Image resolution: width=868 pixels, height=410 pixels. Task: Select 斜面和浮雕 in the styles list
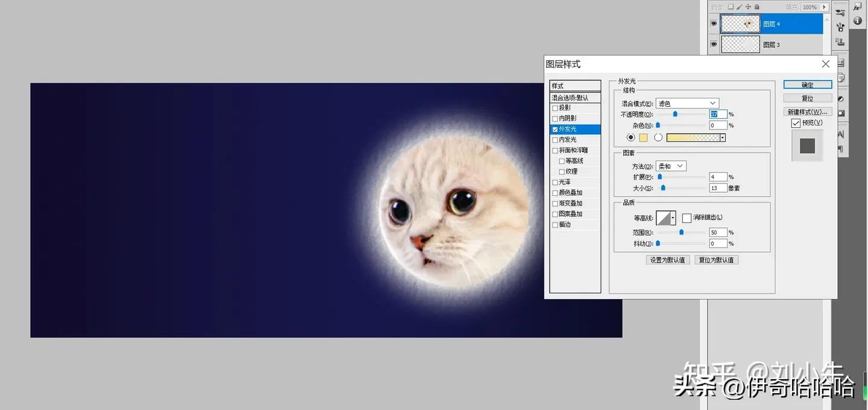574,150
